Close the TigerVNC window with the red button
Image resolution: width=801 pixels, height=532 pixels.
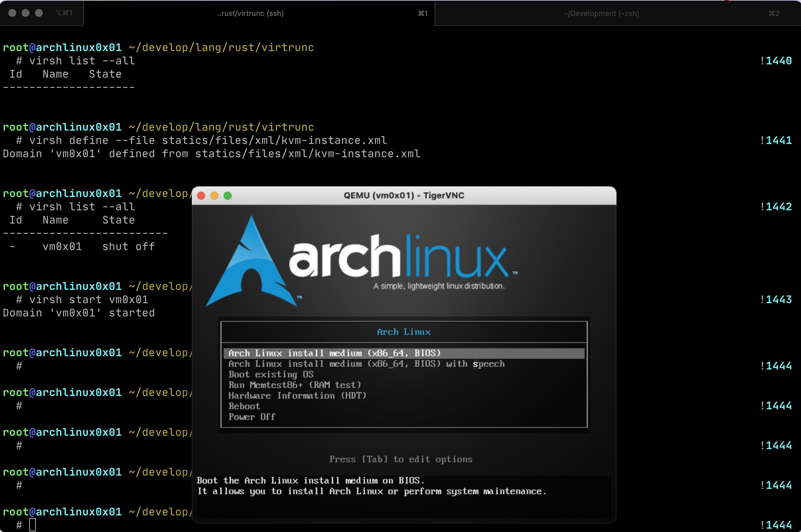point(201,196)
